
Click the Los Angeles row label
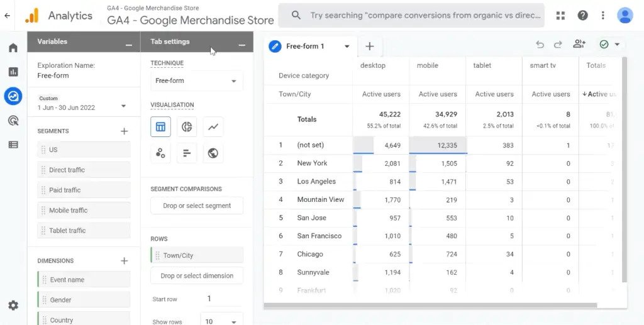pos(316,182)
